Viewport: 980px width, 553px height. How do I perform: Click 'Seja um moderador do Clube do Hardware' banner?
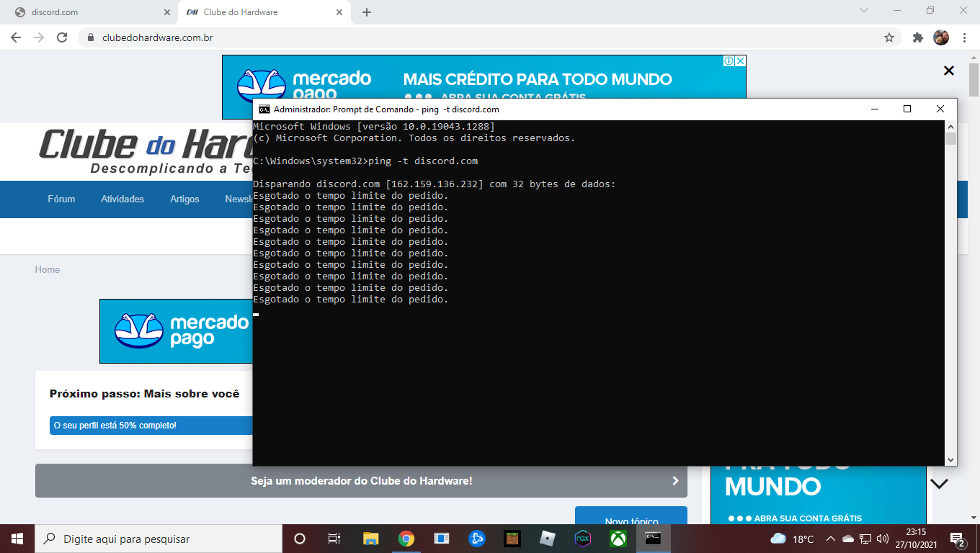[x=361, y=480]
